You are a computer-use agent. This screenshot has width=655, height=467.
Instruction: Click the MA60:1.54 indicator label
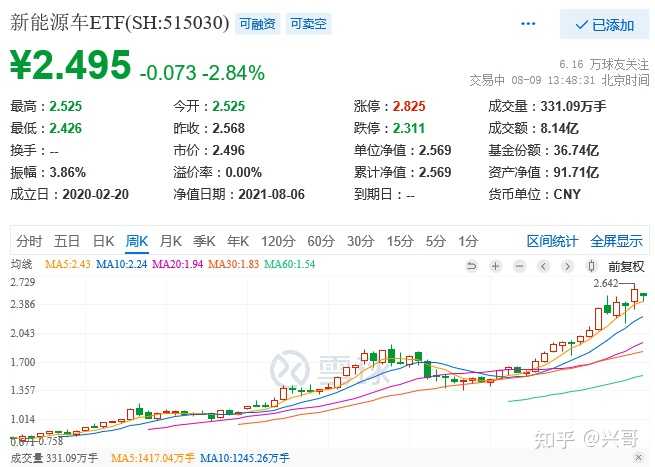pos(289,264)
